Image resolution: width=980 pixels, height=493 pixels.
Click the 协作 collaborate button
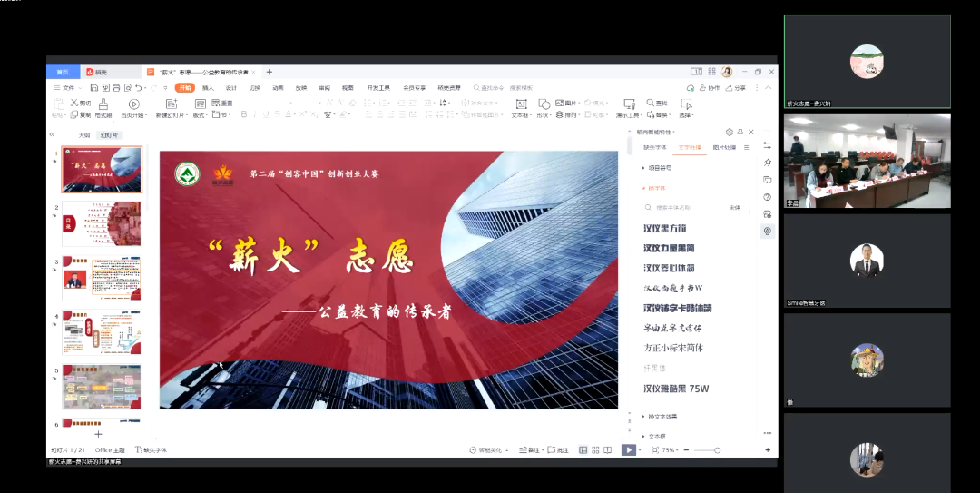click(x=710, y=88)
